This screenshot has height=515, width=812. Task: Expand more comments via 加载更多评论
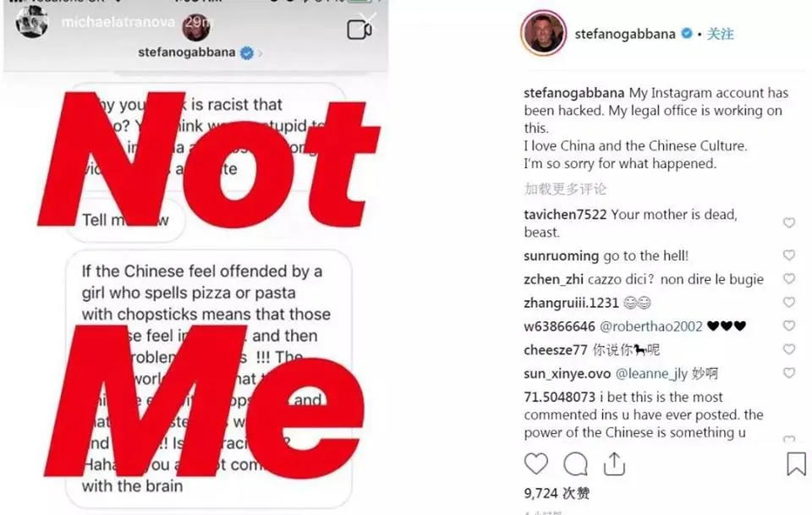click(564, 189)
